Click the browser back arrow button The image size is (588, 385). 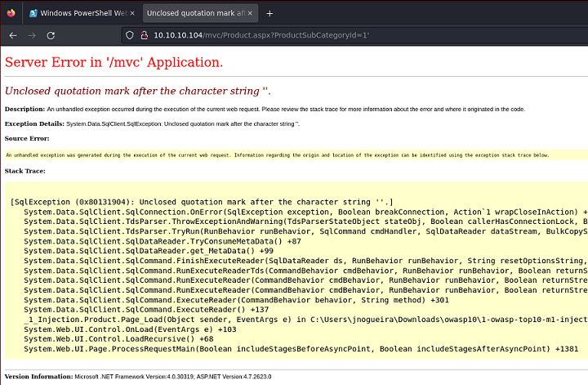click(x=13, y=35)
